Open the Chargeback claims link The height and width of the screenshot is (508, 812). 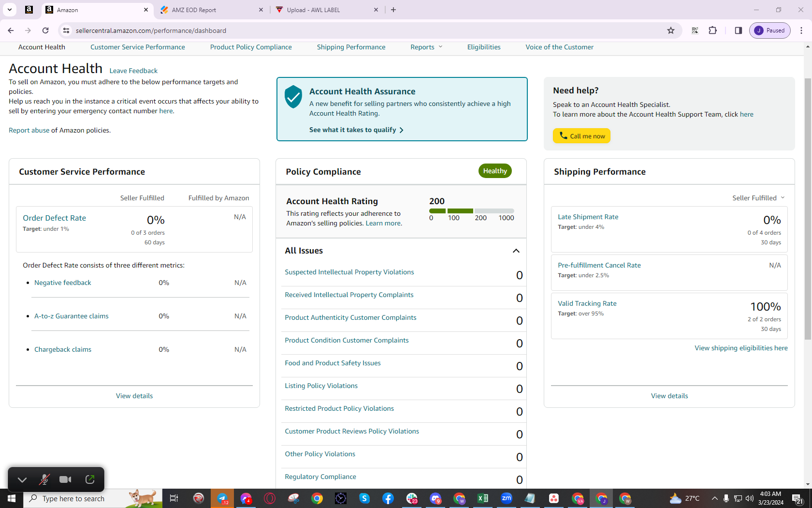[63, 349]
